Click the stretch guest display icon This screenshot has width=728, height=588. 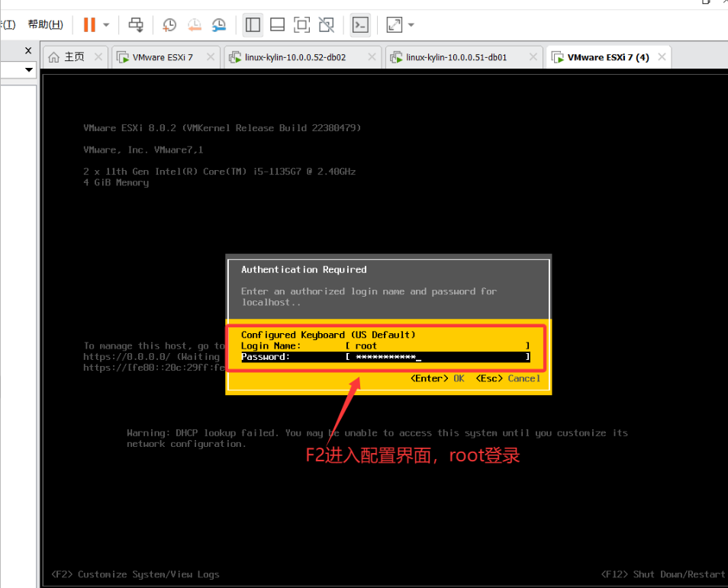tap(395, 24)
